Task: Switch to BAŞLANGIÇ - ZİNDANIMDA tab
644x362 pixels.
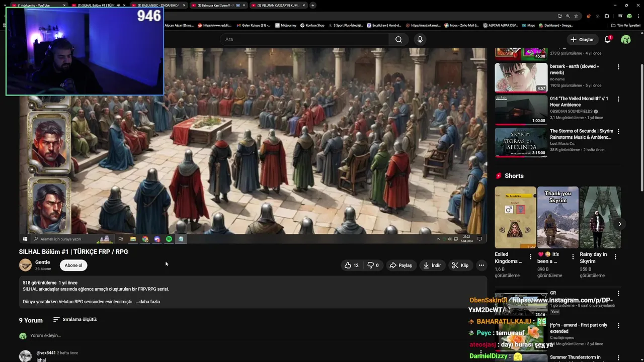Action: 158,5
